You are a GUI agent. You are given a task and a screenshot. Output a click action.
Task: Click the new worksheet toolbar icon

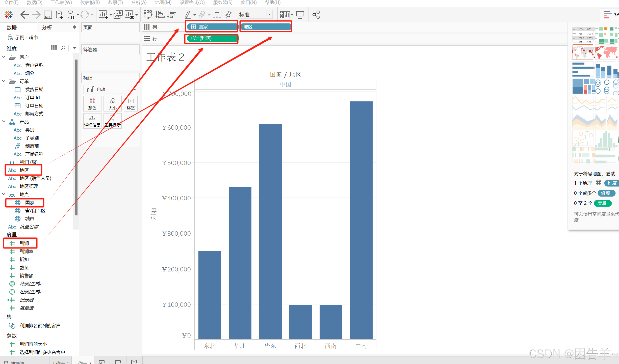point(103,15)
